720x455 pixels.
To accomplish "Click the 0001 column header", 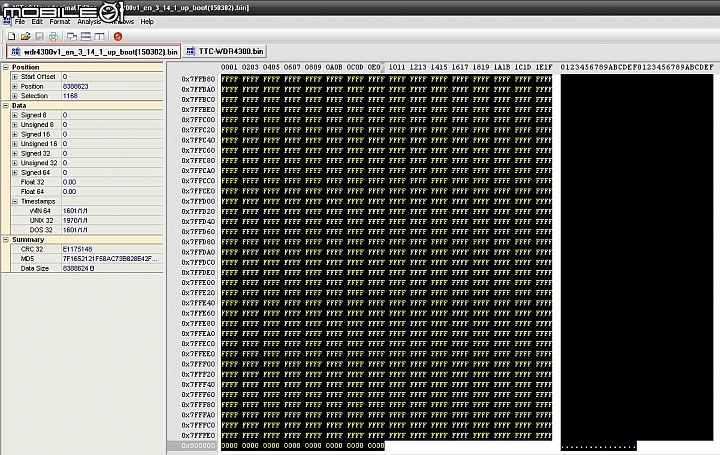I will pyautogui.click(x=229, y=67).
